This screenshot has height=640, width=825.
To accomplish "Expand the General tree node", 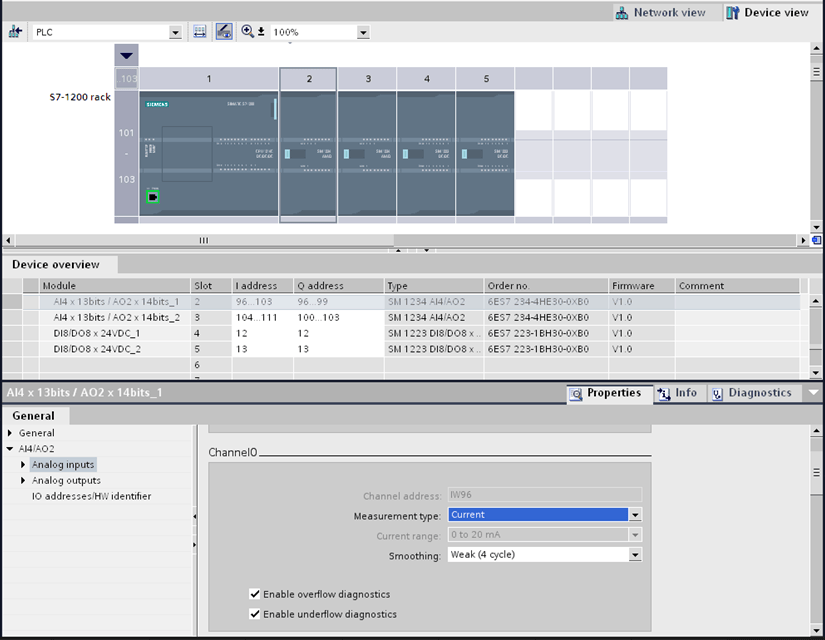I will point(10,433).
